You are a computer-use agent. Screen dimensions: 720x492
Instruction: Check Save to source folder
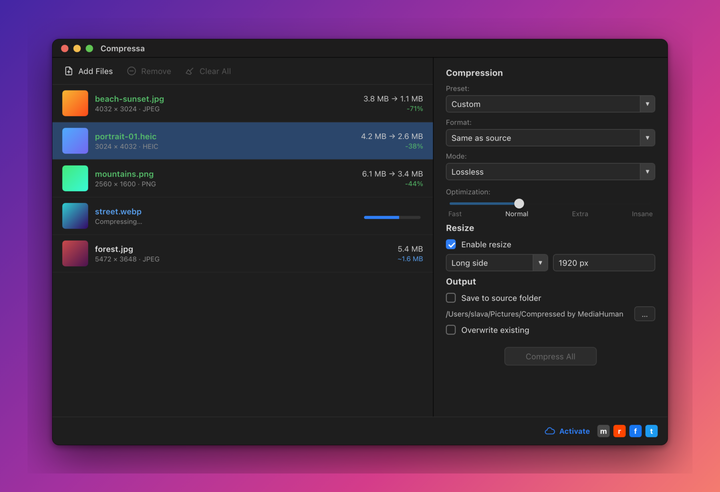[x=451, y=298]
